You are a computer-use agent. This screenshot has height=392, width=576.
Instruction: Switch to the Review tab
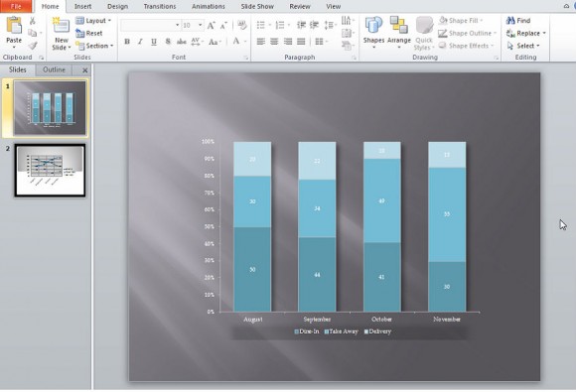[x=300, y=6]
